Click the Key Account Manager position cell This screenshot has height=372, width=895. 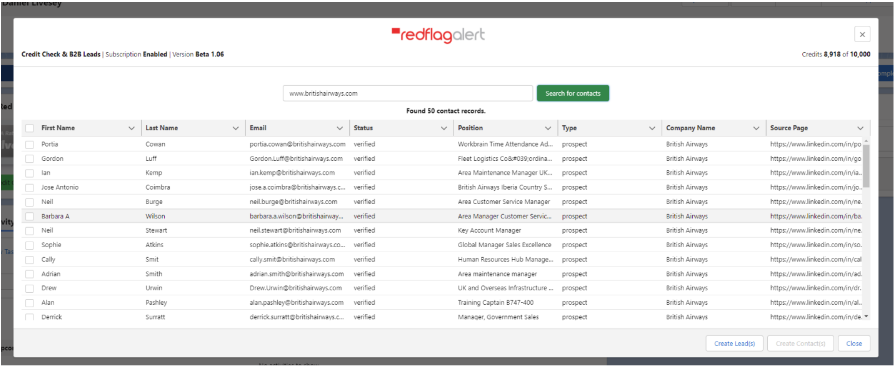click(489, 231)
